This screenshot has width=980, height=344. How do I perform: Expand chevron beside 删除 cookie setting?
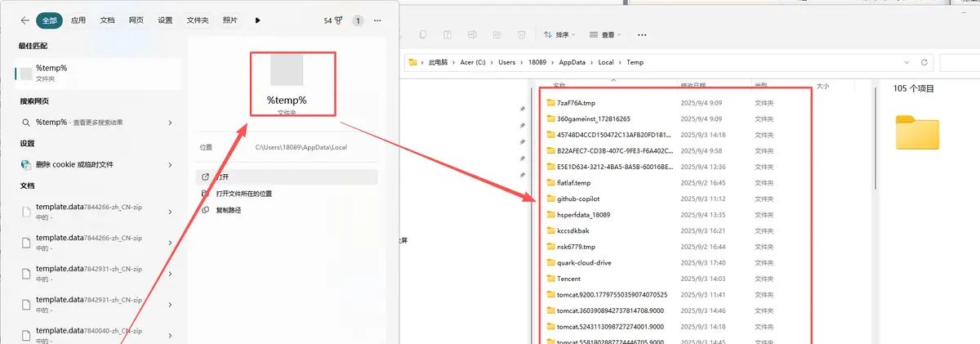170,164
